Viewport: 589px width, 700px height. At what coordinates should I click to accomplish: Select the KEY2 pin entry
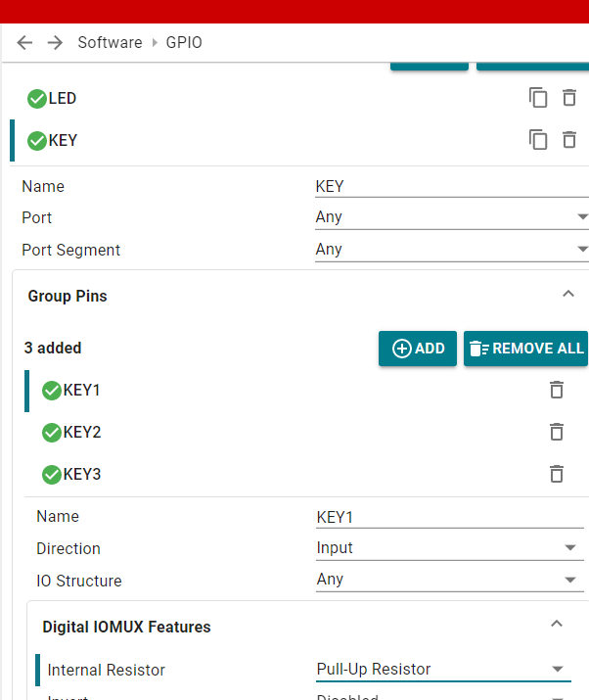pyautogui.click(x=294, y=432)
